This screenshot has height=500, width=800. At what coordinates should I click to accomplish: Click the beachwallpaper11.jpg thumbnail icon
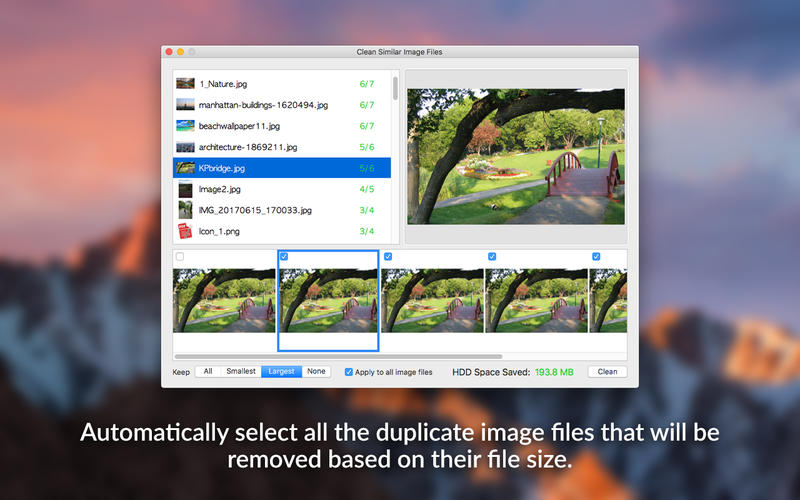pyautogui.click(x=185, y=126)
